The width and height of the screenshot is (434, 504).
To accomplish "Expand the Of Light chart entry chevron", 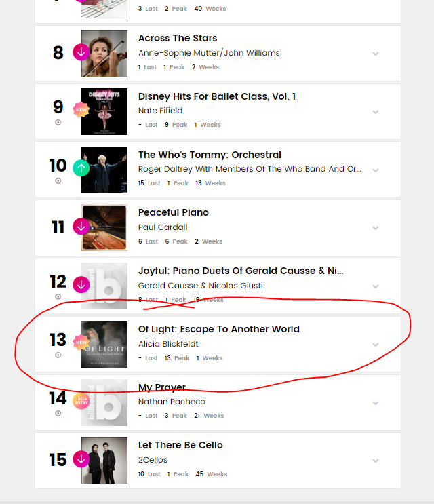I will click(376, 345).
